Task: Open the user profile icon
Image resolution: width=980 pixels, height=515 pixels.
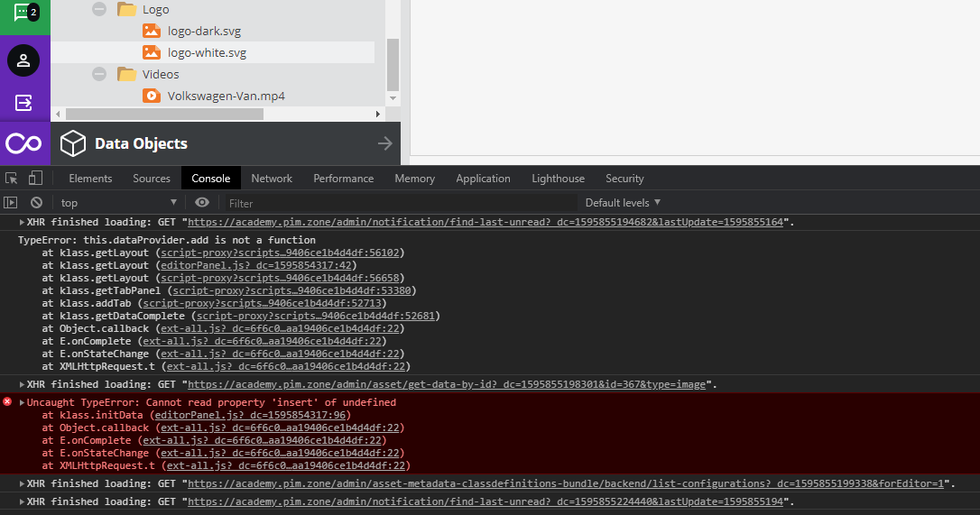Action: [x=23, y=60]
